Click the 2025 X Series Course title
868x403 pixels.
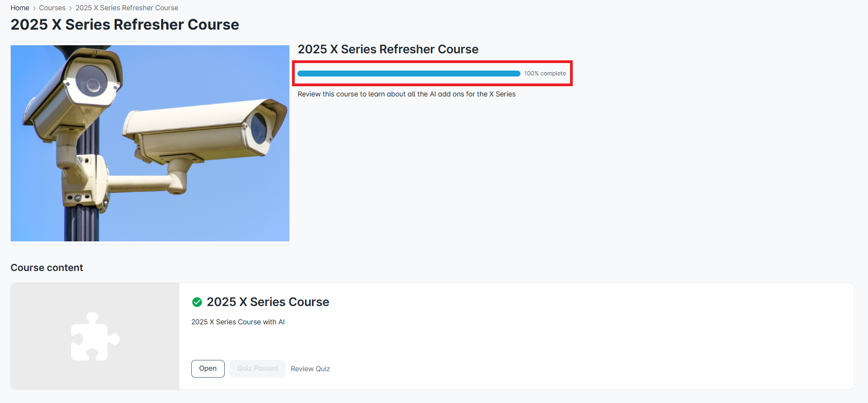pyautogui.click(x=268, y=302)
